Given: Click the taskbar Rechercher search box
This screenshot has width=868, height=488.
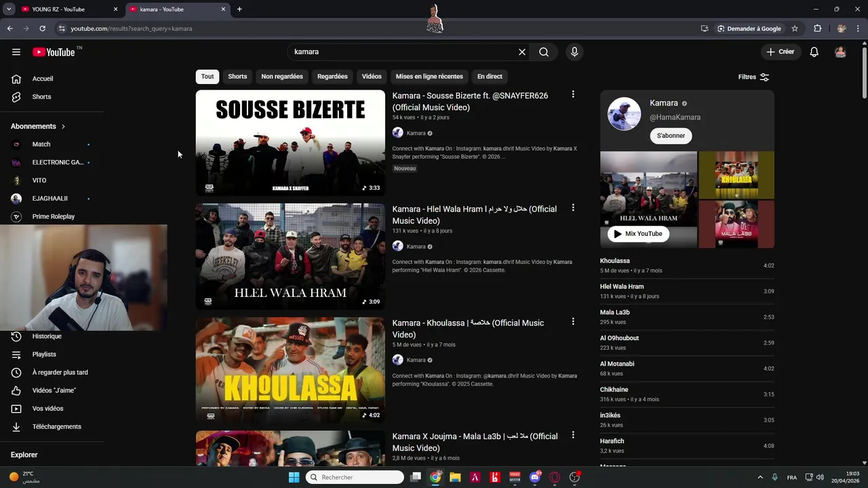Looking at the screenshot, I should pyautogui.click(x=355, y=477).
